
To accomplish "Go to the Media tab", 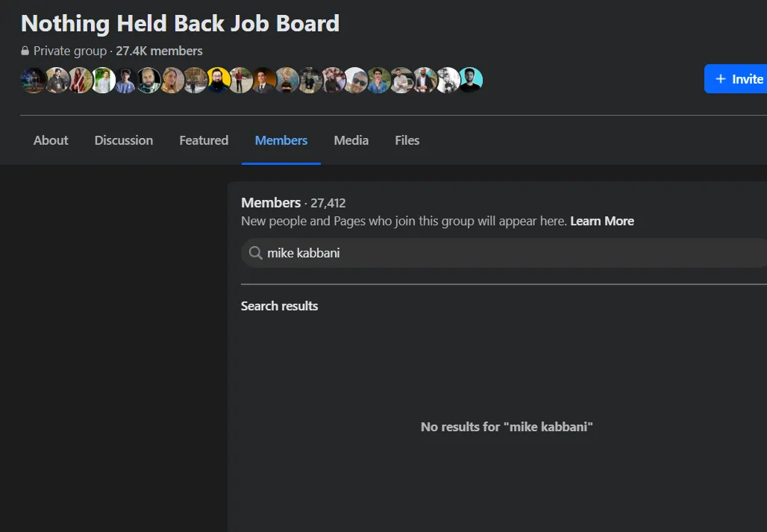I will coord(351,140).
